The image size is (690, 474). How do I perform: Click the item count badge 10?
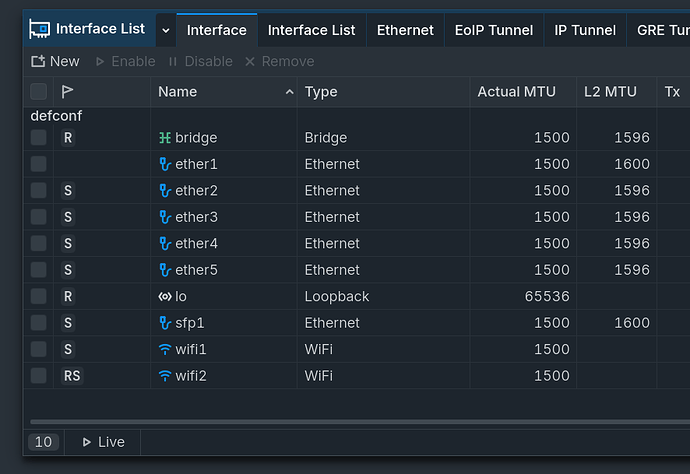pos(43,442)
